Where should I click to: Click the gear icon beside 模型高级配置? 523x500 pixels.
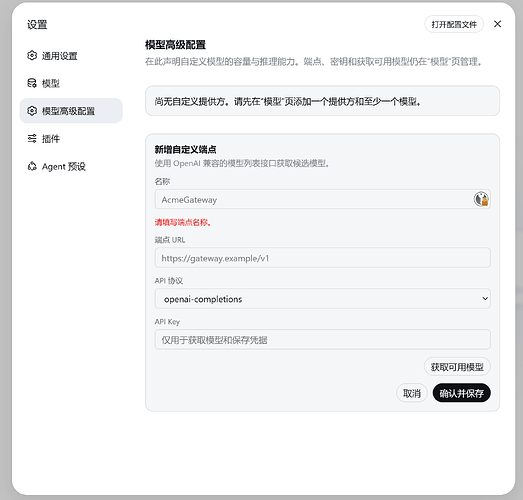coord(32,111)
